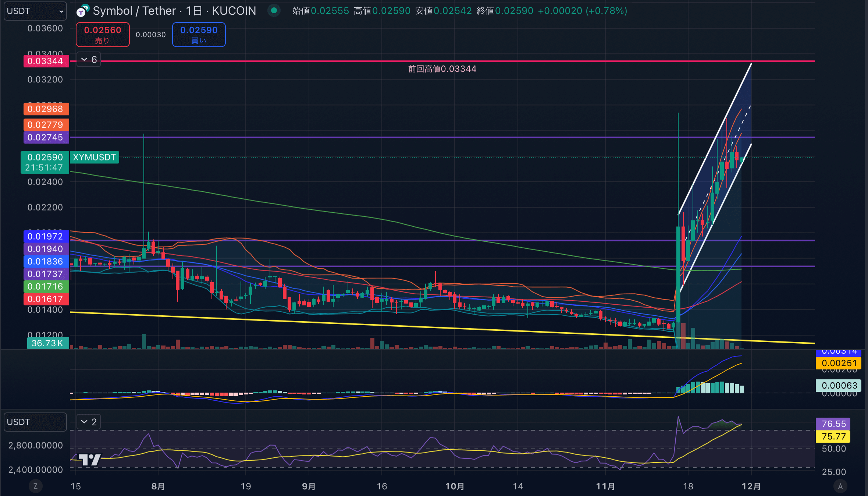
Task: Select the 0.03344 price label
Action: coord(46,61)
